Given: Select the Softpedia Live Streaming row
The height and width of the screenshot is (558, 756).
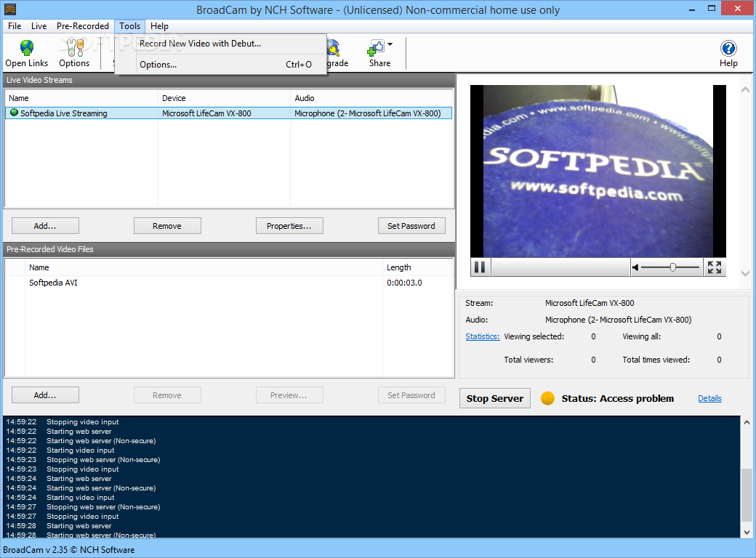Looking at the screenshot, I should (x=228, y=113).
